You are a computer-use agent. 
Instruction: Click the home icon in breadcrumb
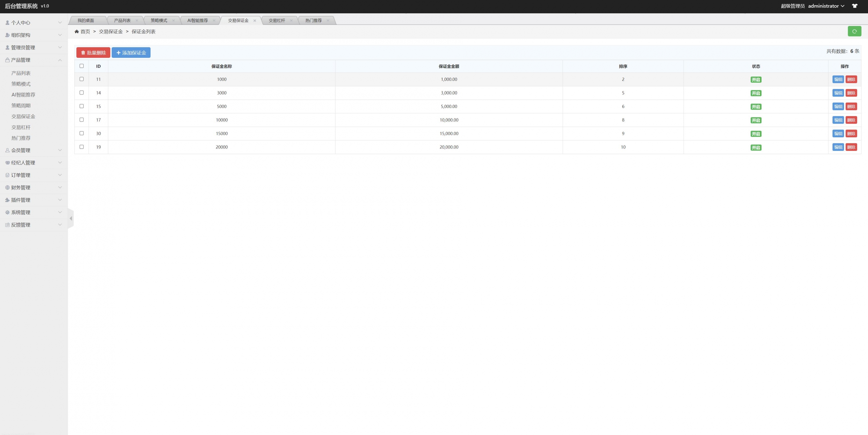click(x=77, y=32)
